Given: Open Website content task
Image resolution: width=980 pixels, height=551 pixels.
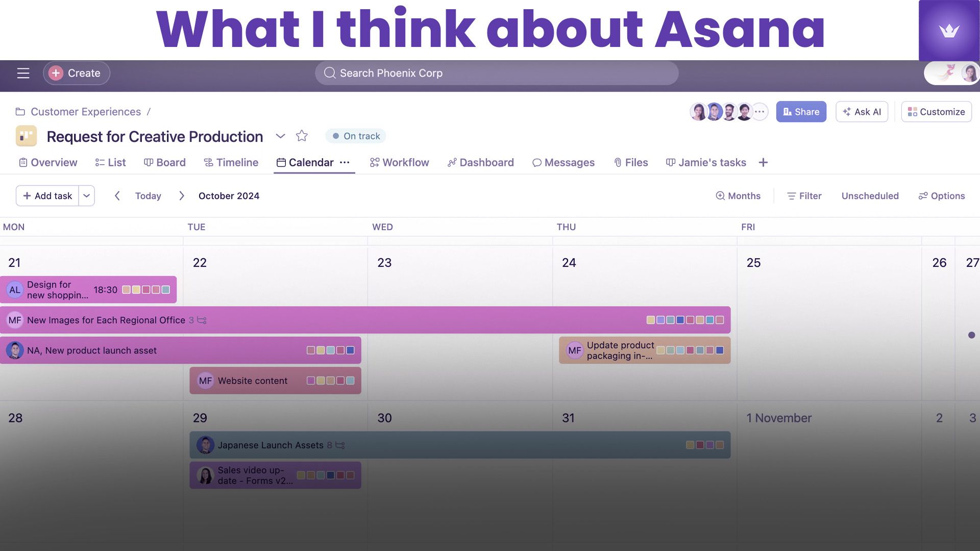Looking at the screenshot, I should pos(275,381).
